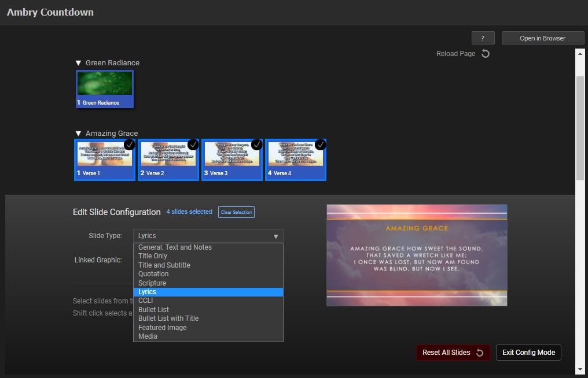Click the Edit Slide Configuration heading

(x=117, y=212)
